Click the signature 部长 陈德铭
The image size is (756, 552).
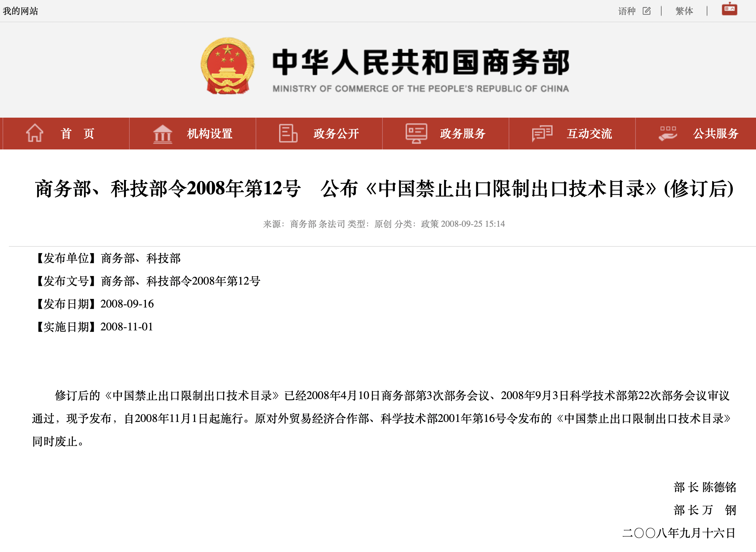pyautogui.click(x=705, y=487)
